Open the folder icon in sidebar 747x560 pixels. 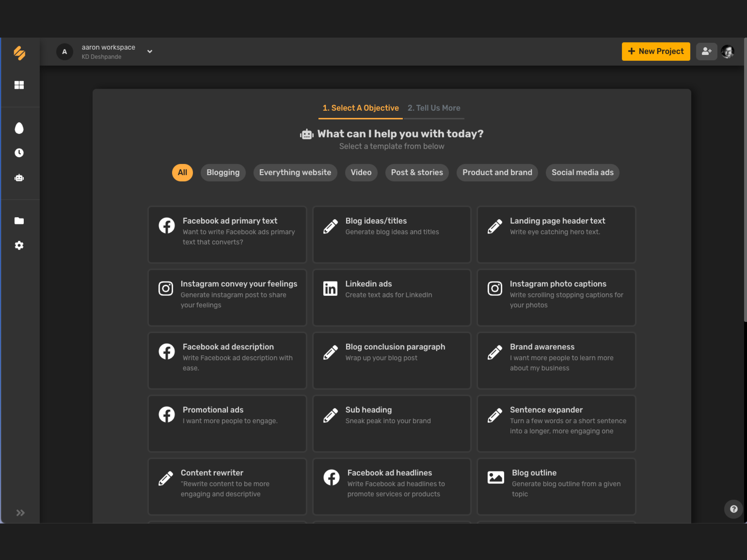click(x=19, y=221)
